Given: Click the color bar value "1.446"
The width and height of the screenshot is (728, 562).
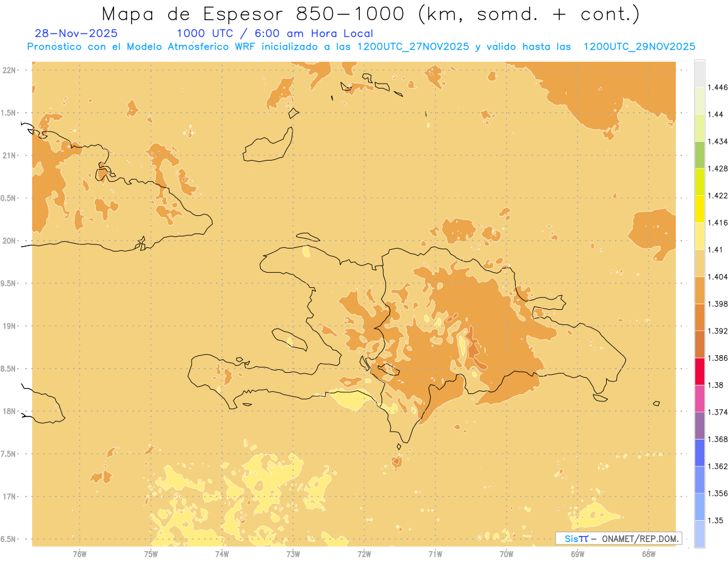Looking at the screenshot, I should tap(718, 87).
